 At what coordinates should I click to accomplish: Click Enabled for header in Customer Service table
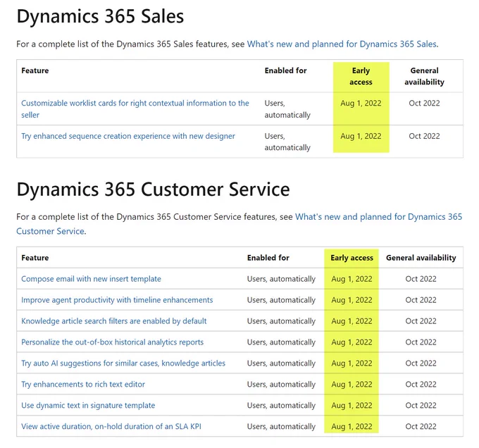[268, 258]
